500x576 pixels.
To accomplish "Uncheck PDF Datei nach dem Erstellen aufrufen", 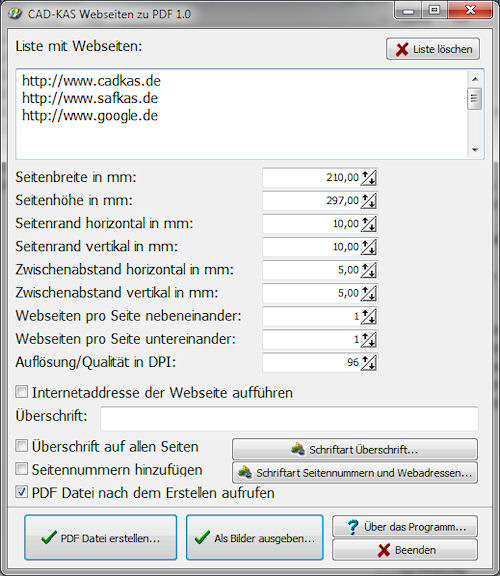I will [x=21, y=492].
